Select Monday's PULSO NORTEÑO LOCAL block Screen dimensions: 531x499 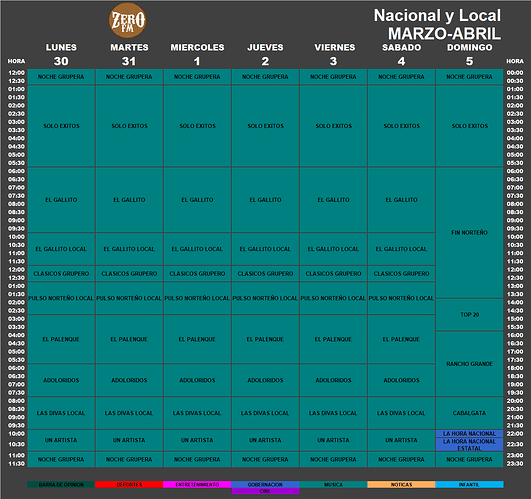point(61,298)
